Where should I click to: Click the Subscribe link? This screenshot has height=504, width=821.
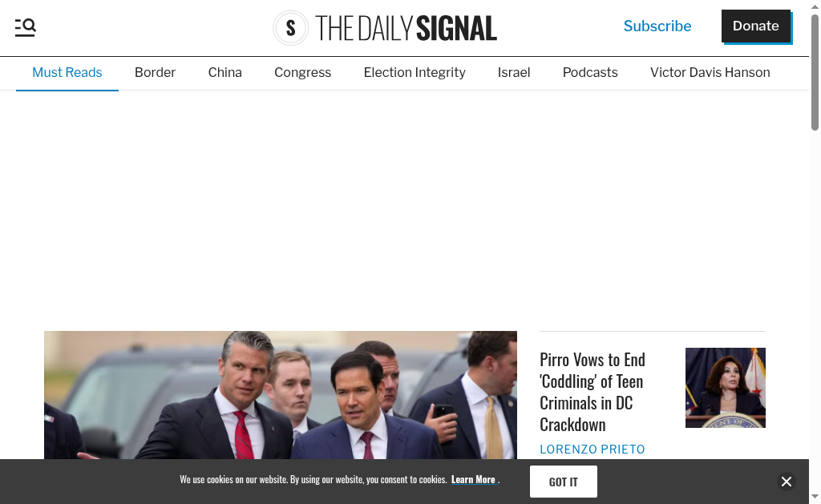pos(657,26)
